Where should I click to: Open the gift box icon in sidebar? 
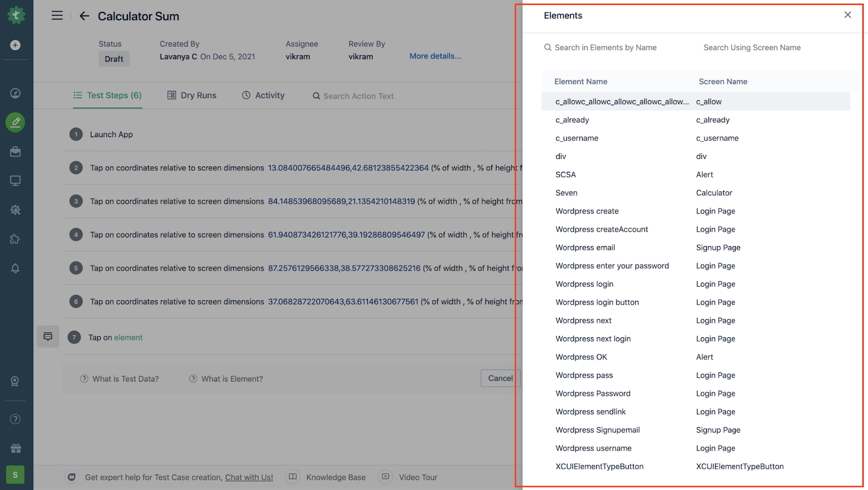[x=16, y=448]
